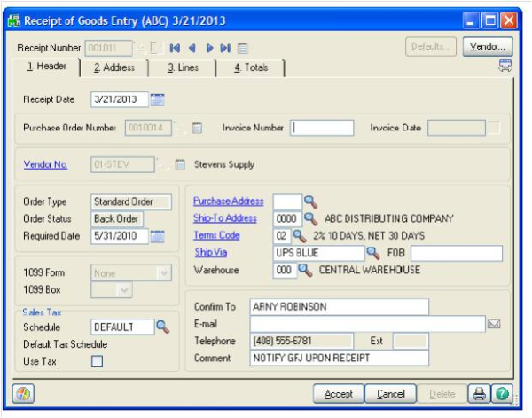The width and height of the screenshot is (532, 418).
Task: Open the Vendor button at top
Action: (487, 45)
